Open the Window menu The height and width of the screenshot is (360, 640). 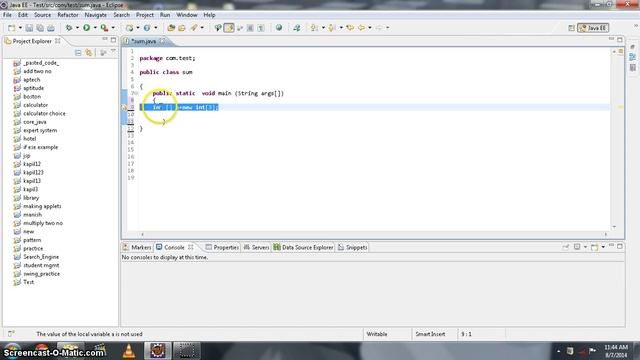187,15
